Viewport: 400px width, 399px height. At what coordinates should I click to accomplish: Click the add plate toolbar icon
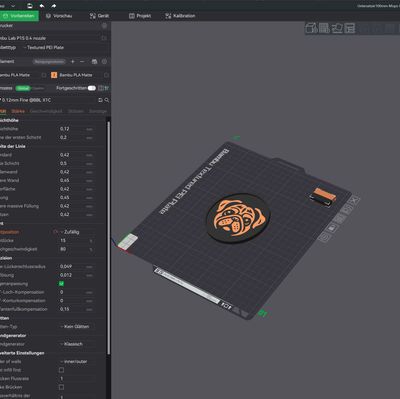point(324,28)
